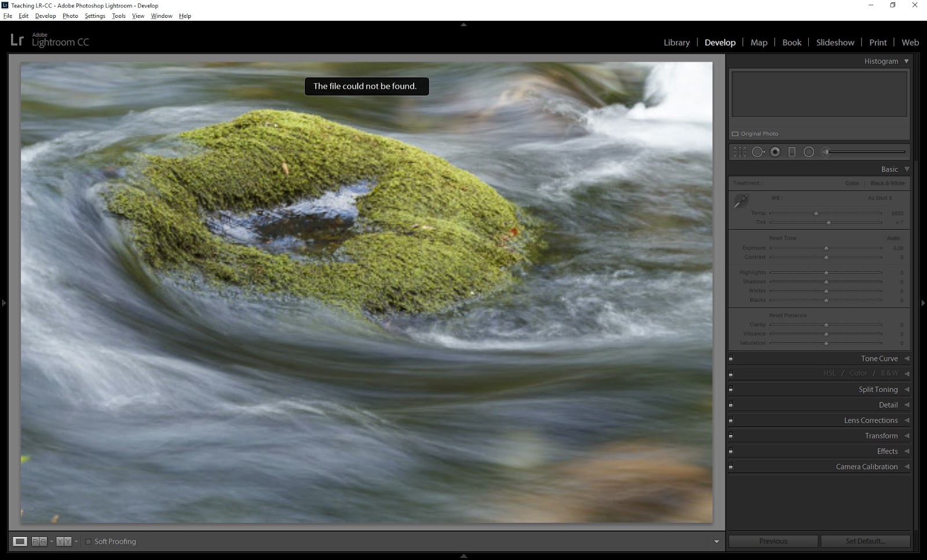
Task: Open the Tools menu
Action: (119, 16)
